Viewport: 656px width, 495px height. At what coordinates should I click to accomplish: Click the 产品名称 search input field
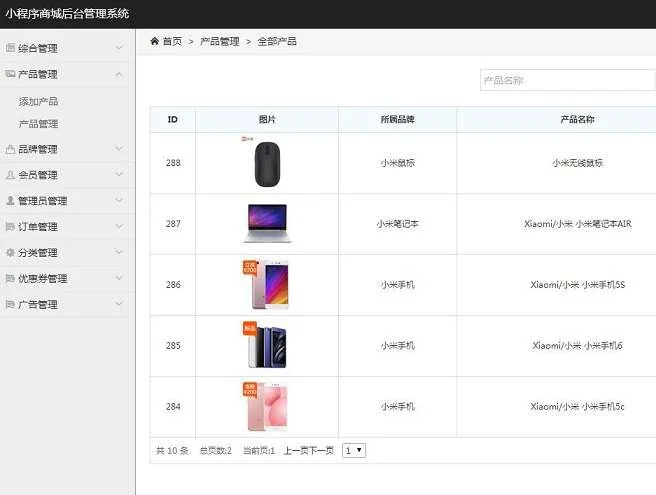coord(567,81)
